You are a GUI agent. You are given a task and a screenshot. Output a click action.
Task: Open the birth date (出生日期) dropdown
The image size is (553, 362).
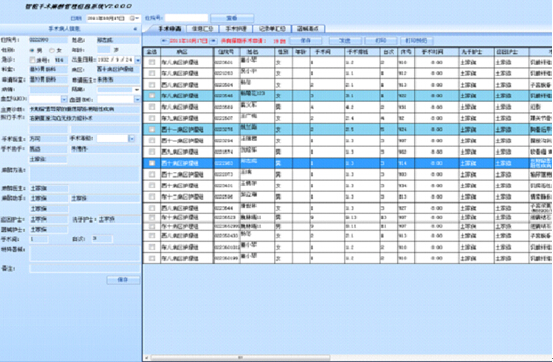point(138,60)
